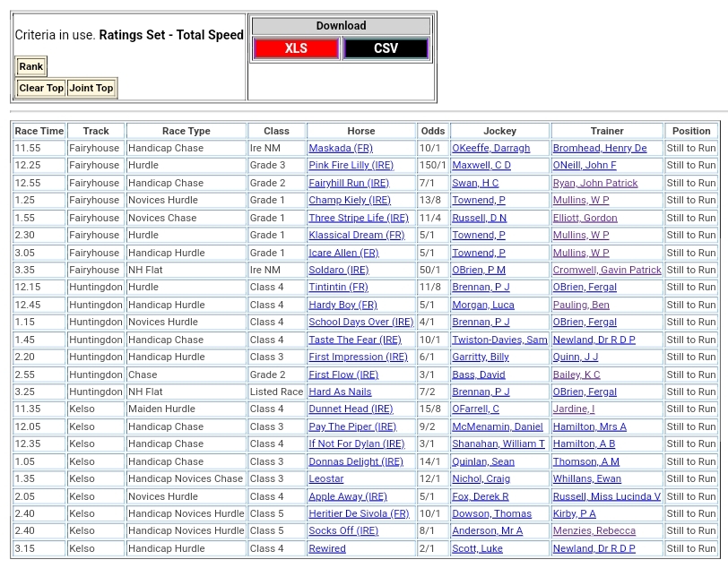This screenshot has height=577, width=728.
Task: Download ratings as CSV file
Action: (386, 48)
